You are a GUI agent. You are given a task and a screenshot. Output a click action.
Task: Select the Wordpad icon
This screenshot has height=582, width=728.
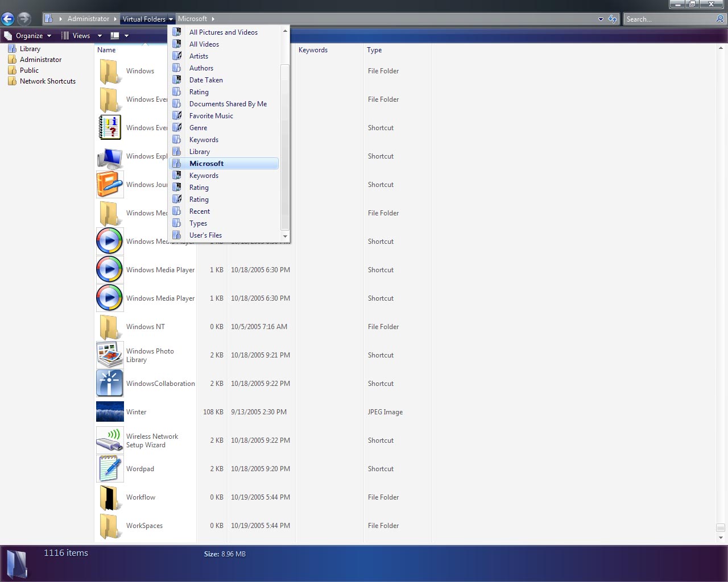110,469
